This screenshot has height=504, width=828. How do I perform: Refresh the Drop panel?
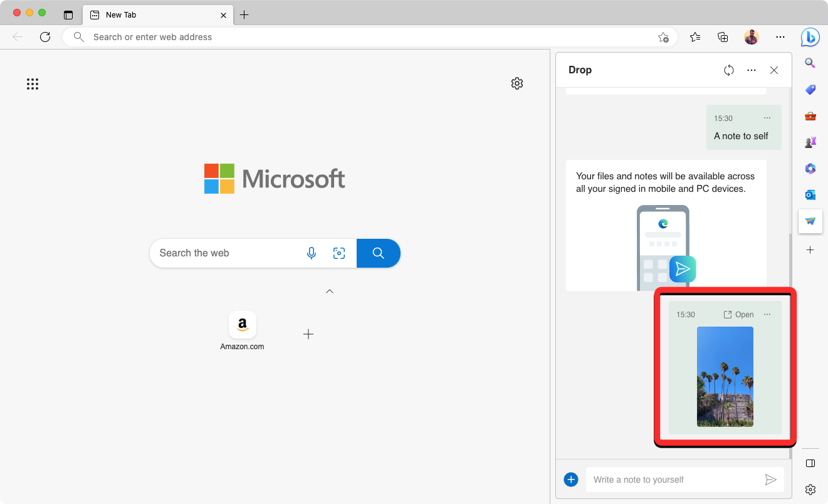728,70
